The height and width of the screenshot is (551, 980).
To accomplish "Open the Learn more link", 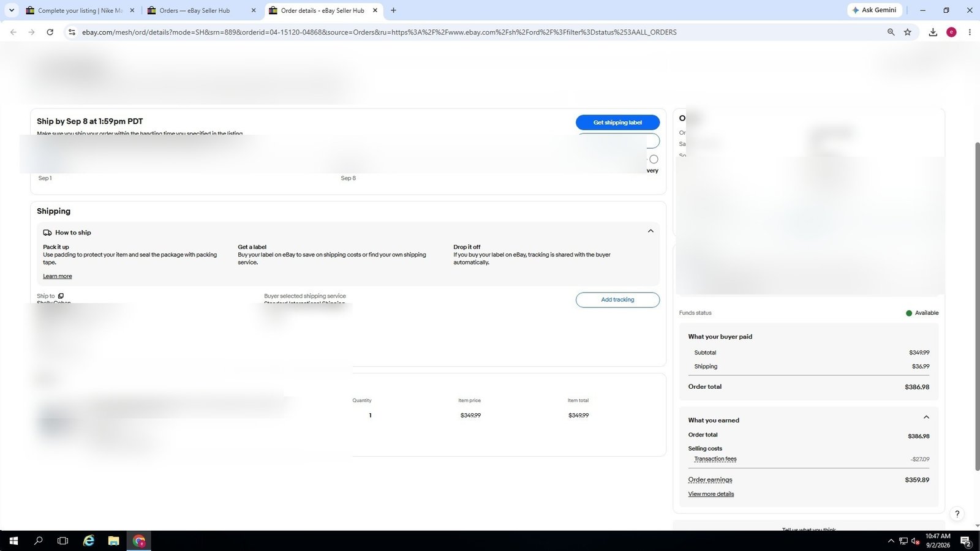I will click(58, 276).
